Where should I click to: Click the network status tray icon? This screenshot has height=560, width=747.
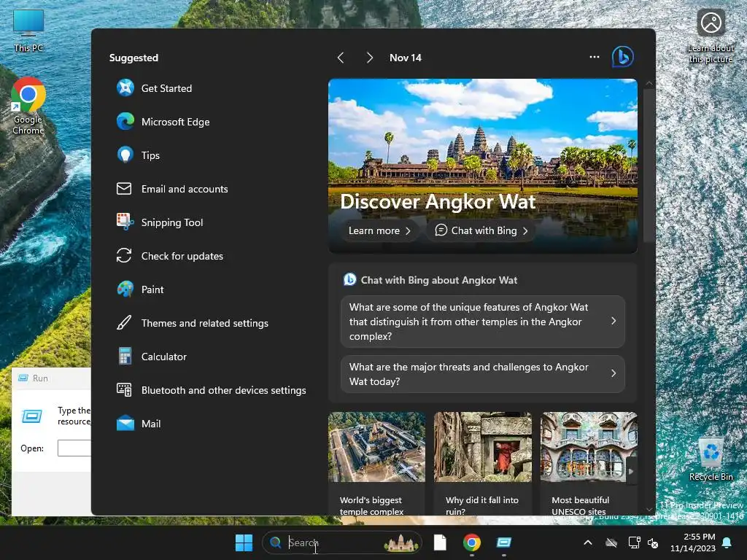634,542
